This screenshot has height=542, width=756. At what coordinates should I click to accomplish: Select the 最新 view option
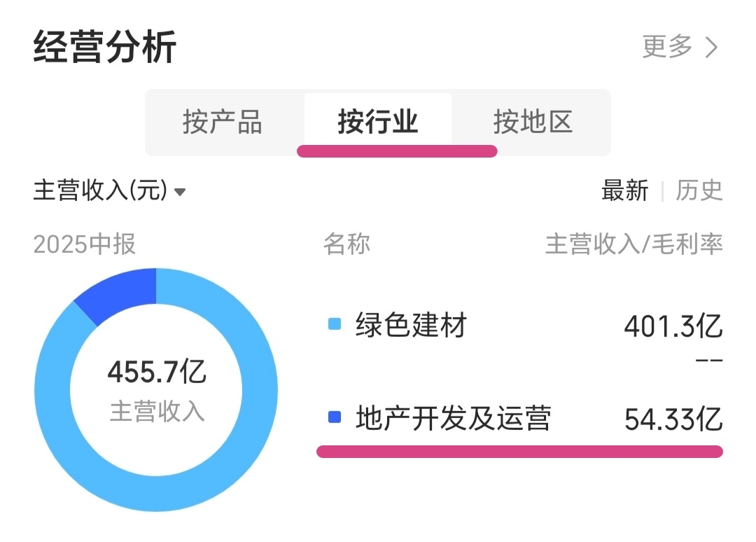[625, 190]
